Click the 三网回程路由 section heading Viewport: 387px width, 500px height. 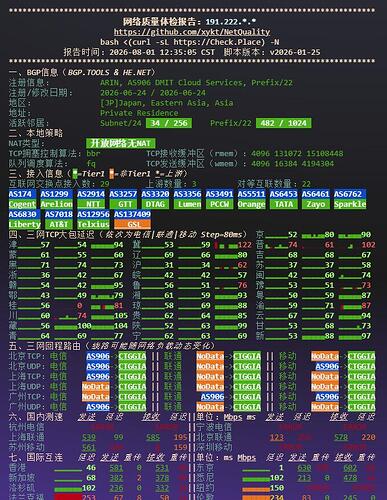click(112, 346)
